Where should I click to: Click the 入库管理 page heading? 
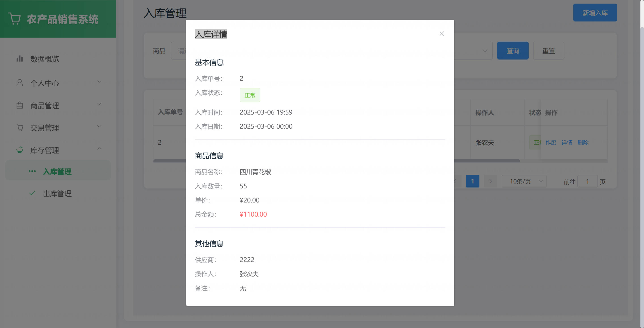click(x=165, y=13)
